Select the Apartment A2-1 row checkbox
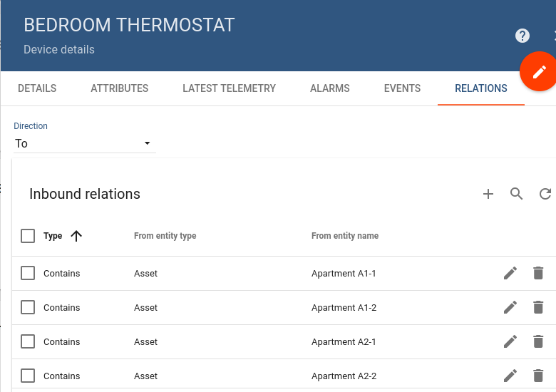Image resolution: width=556 pixels, height=392 pixels. coord(28,341)
